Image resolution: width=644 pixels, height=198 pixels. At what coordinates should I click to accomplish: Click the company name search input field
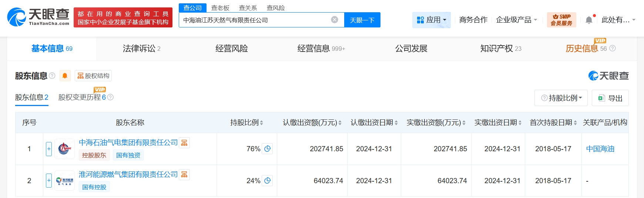click(x=255, y=20)
